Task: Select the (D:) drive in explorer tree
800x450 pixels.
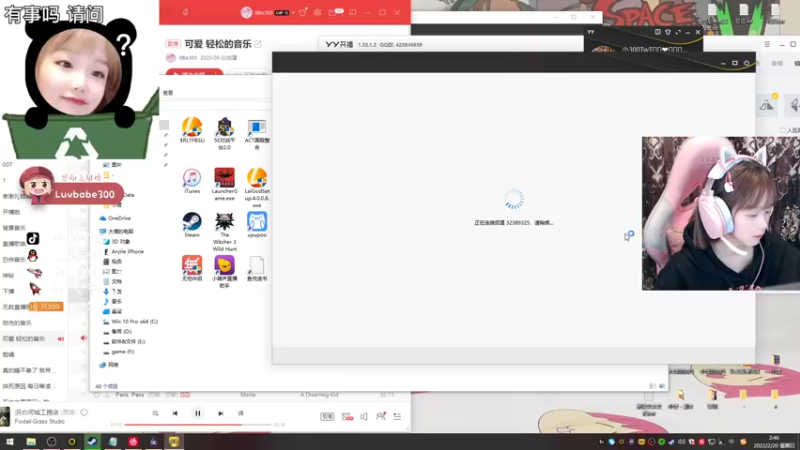Action: [x=117, y=332]
